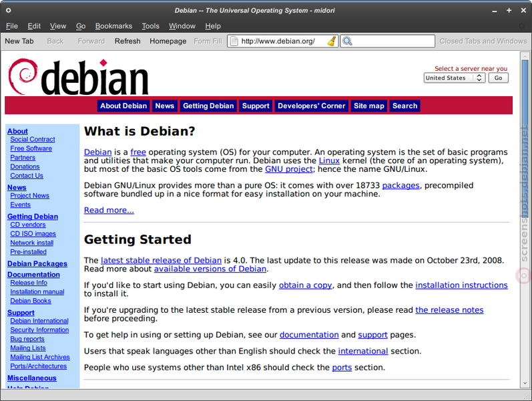532x401 pixels.
Task: Click the Partners sidebar link
Action: tap(23, 158)
